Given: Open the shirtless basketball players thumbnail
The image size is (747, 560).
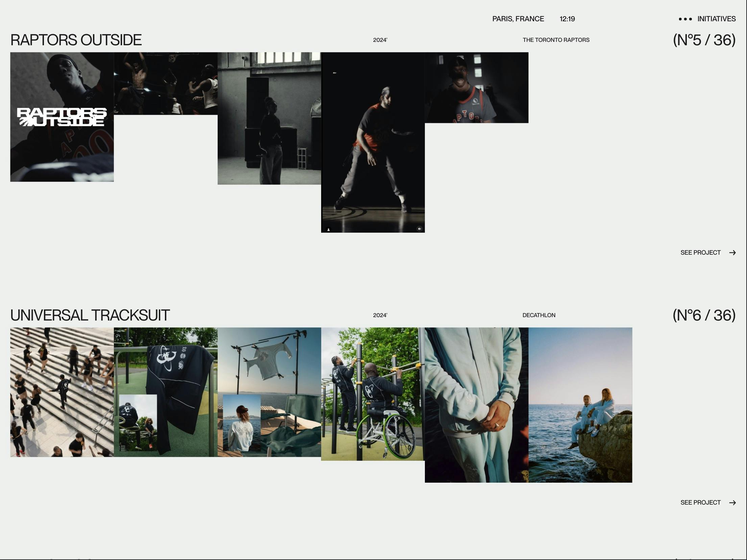Looking at the screenshot, I should (x=166, y=83).
